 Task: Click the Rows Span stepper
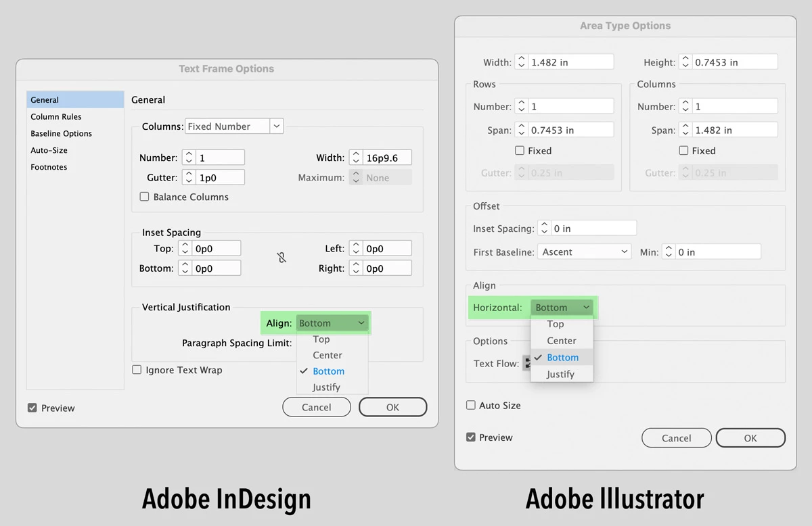point(521,130)
